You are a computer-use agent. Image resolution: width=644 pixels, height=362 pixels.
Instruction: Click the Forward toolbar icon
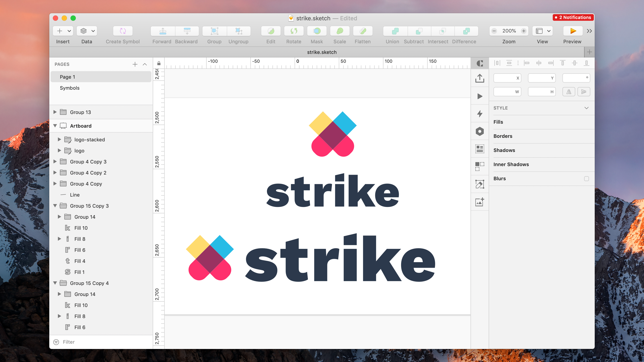tap(163, 31)
